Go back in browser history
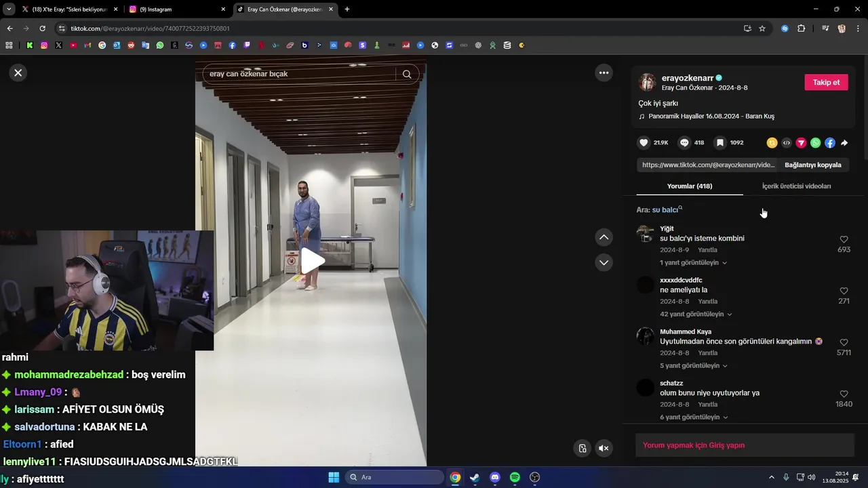The width and height of the screenshot is (868, 488). pos(9,28)
